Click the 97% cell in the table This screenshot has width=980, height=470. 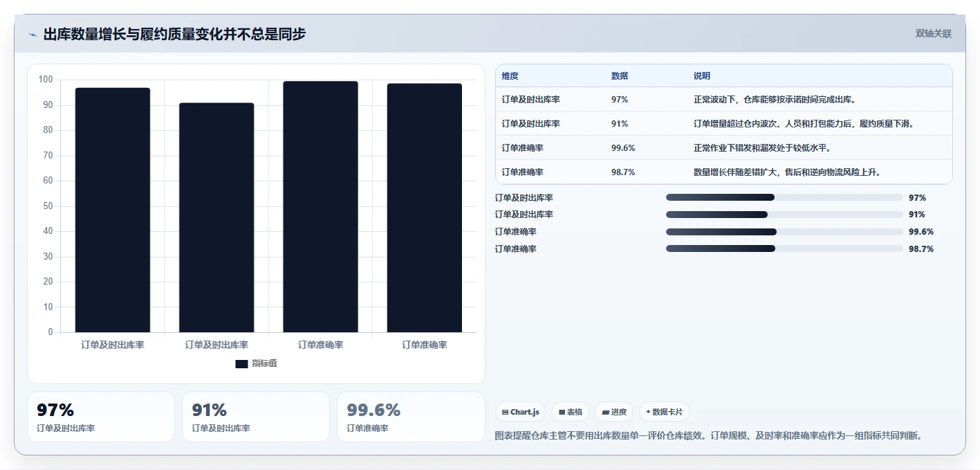pyautogui.click(x=620, y=100)
